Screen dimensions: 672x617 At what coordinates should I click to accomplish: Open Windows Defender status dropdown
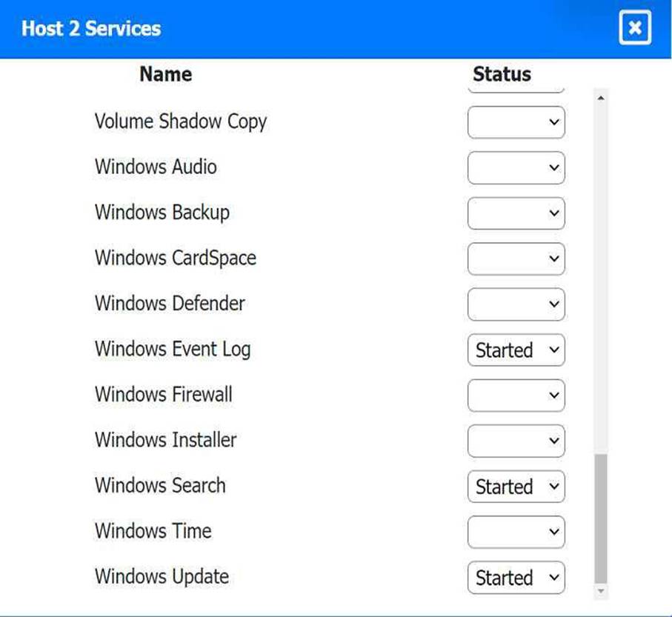tap(516, 304)
